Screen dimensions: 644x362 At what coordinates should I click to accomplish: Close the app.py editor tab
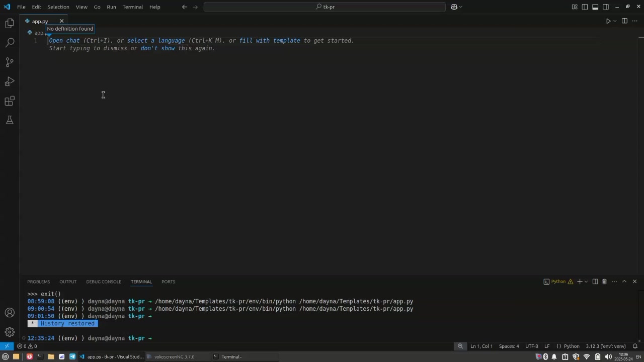point(62,21)
